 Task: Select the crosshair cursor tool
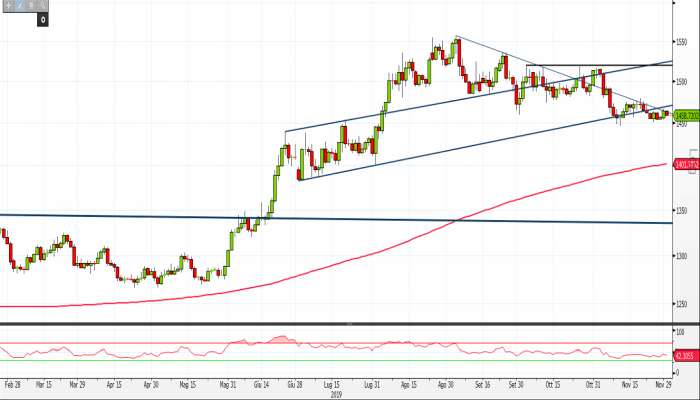(9, 6)
